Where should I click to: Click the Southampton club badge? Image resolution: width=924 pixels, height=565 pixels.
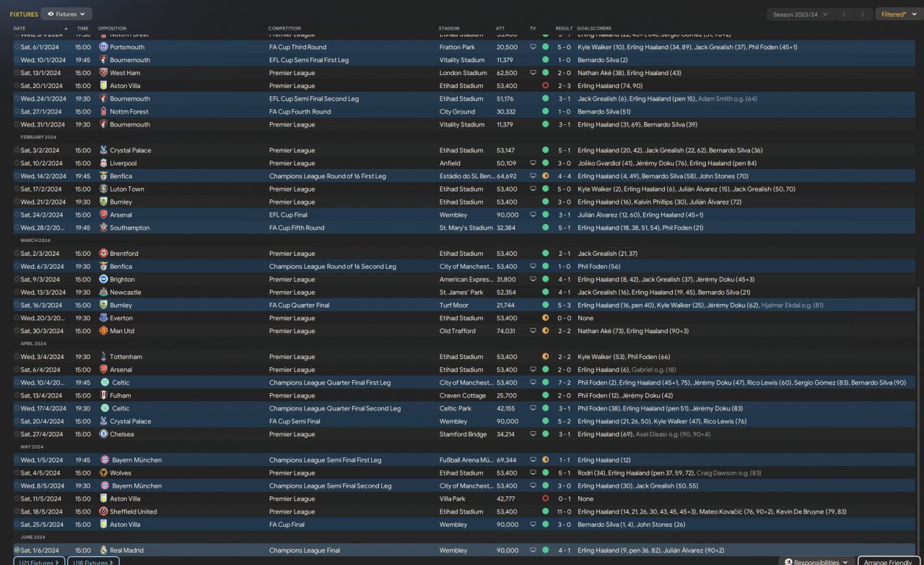pyautogui.click(x=103, y=228)
